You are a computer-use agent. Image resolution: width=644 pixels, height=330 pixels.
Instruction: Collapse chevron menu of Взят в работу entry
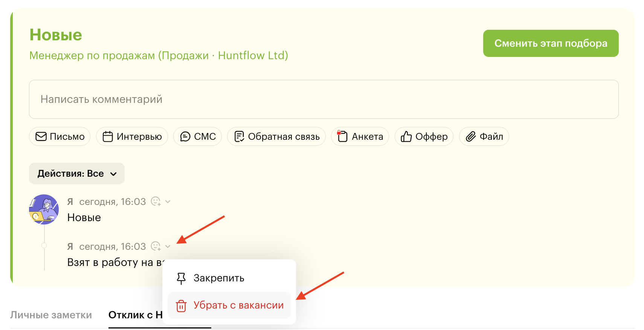point(168,246)
